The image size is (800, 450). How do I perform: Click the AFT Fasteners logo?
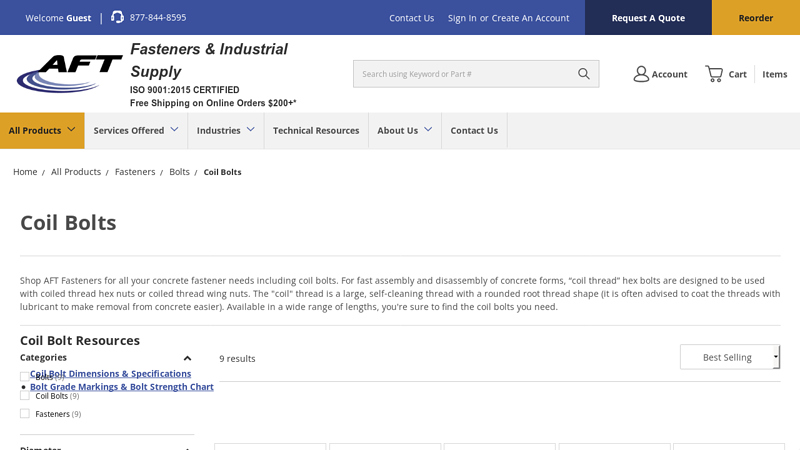[x=70, y=74]
